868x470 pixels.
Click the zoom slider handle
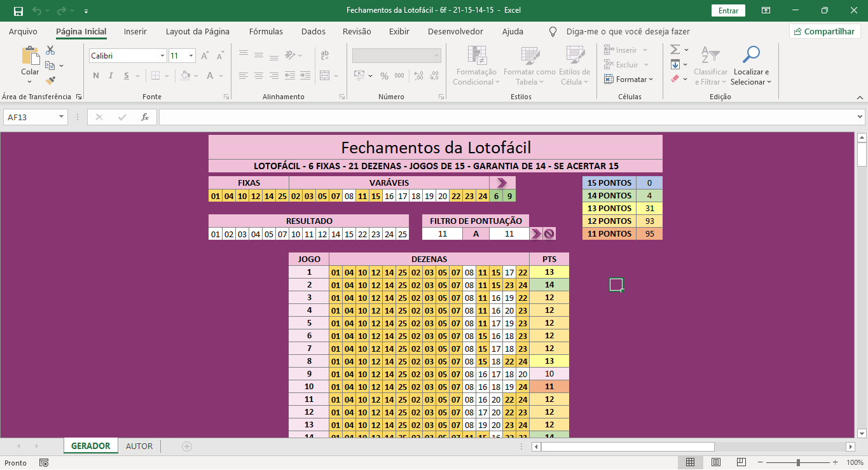point(798,462)
